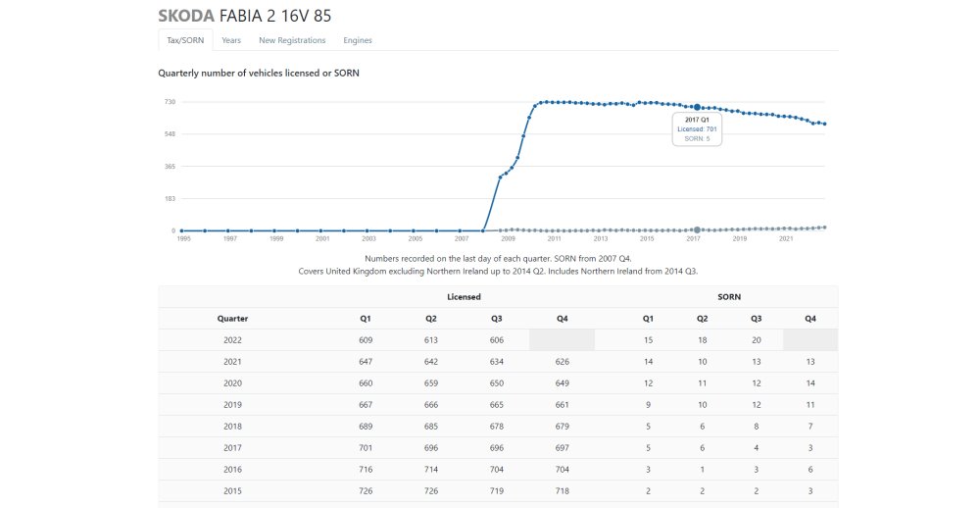Click the highlighted grey SORN point at 2017

pyautogui.click(x=697, y=229)
